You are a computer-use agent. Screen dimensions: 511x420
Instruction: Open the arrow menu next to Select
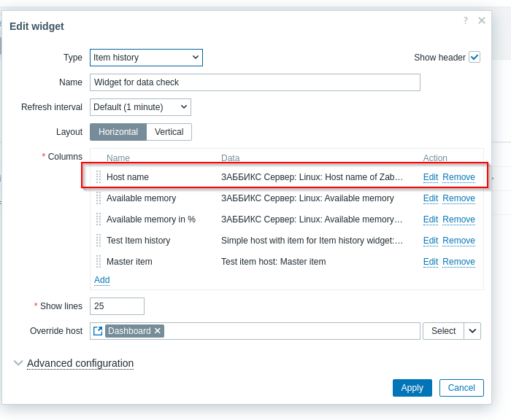coord(472,331)
